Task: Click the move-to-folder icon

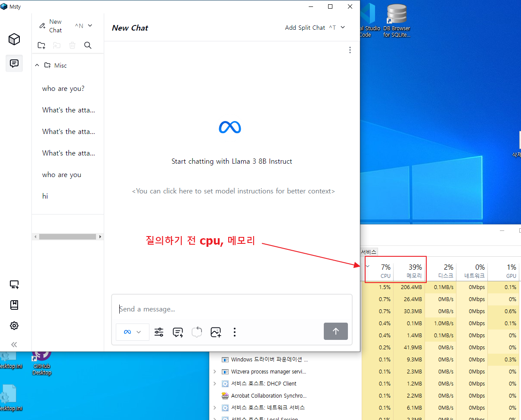Action: click(57, 45)
